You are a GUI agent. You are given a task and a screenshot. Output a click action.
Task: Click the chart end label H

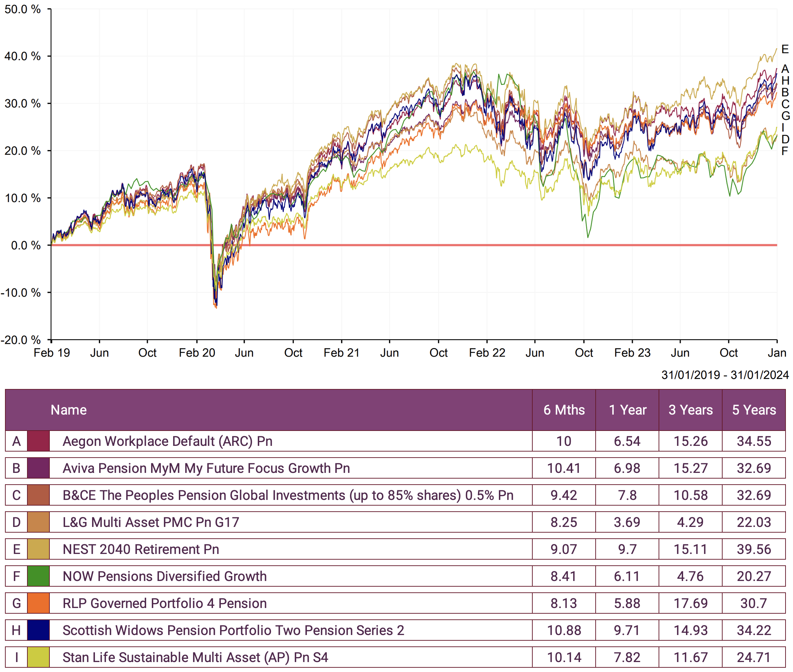pyautogui.click(x=785, y=81)
